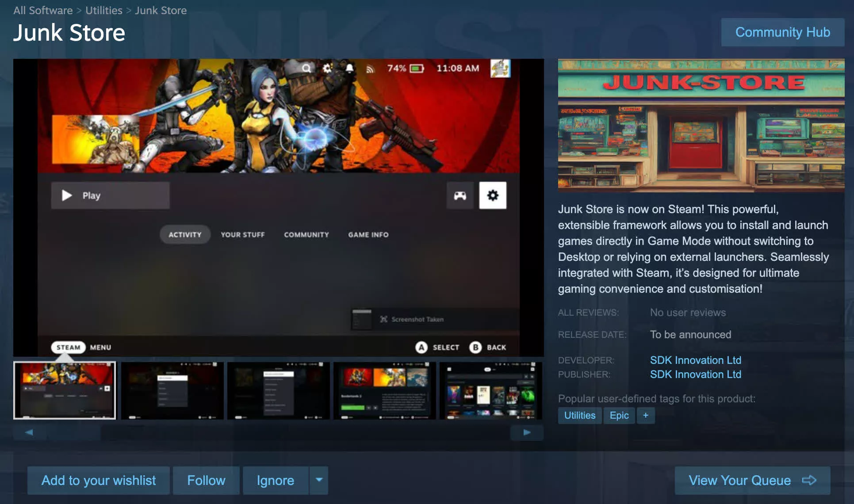Click the notification bell icon in screenshot
This screenshot has height=504, width=854.
click(x=349, y=68)
